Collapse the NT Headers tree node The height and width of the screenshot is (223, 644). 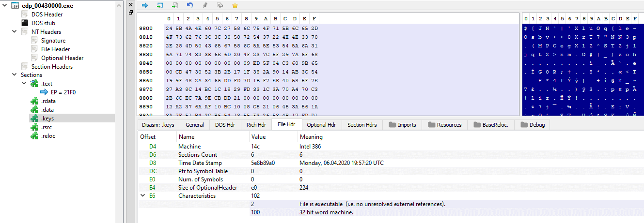click(x=15, y=32)
